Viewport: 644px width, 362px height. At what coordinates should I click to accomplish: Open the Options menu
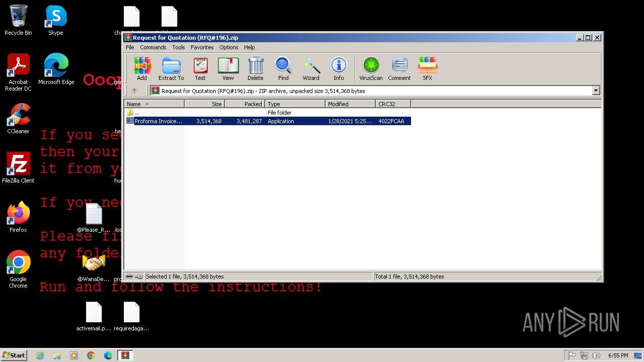pyautogui.click(x=228, y=47)
